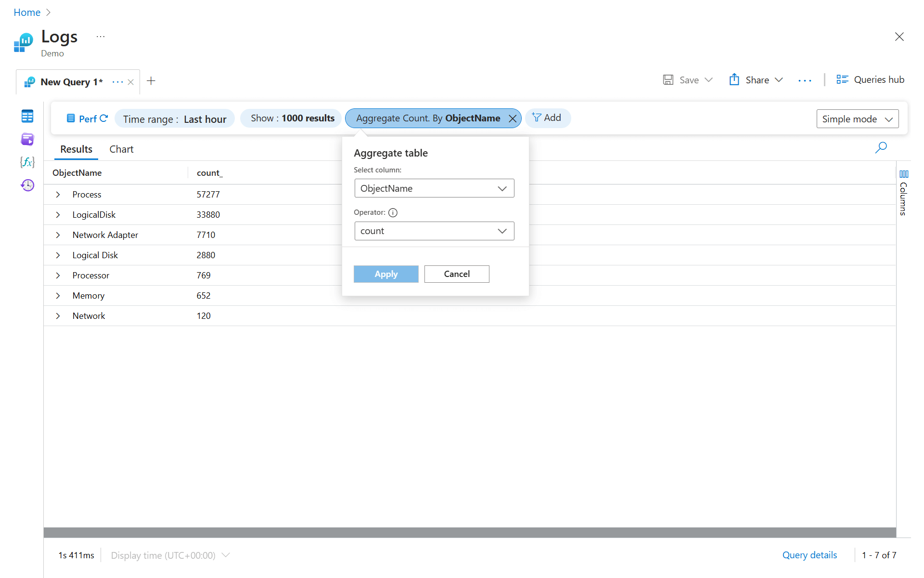Click the Operator info icon
This screenshot has height=578, width=924.
point(393,212)
